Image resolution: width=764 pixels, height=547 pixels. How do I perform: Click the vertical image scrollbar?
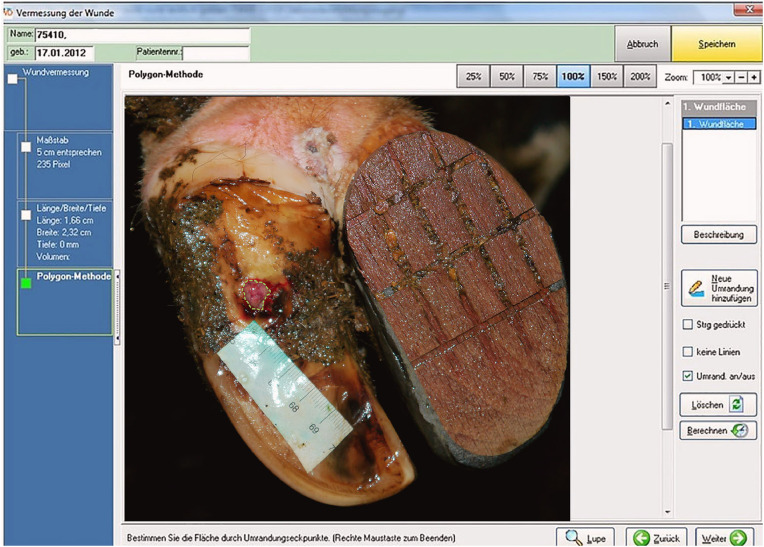pyautogui.click(x=667, y=285)
